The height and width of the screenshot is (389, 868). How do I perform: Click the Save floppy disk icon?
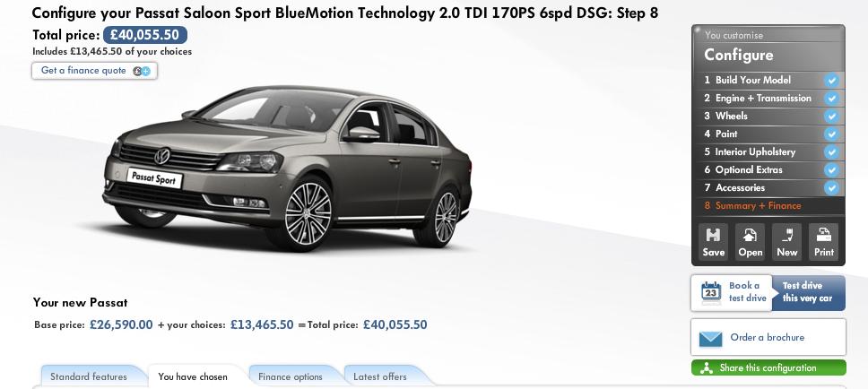[713, 235]
